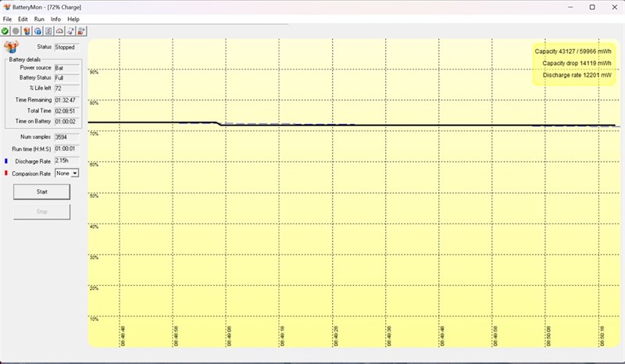Click the Time Remaining value field
Screen dimensions: 625x364
click(67, 100)
